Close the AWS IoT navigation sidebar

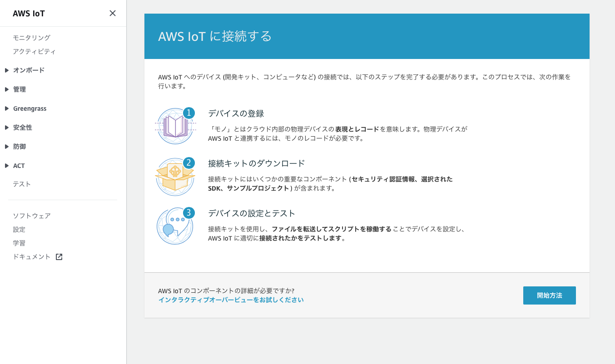[x=113, y=13]
